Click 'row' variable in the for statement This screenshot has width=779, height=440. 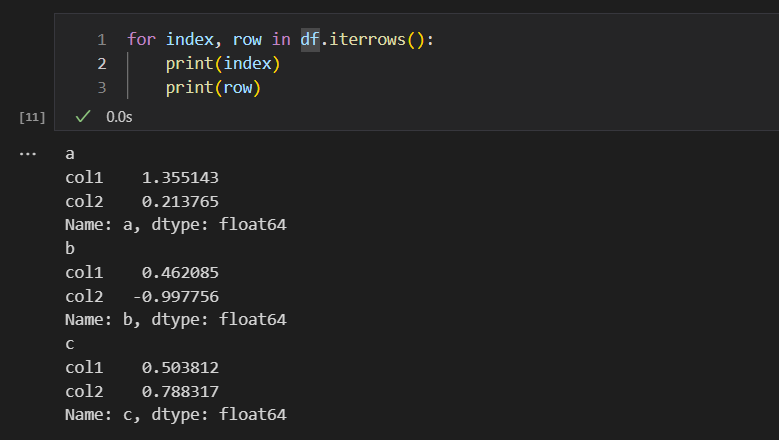(x=247, y=39)
